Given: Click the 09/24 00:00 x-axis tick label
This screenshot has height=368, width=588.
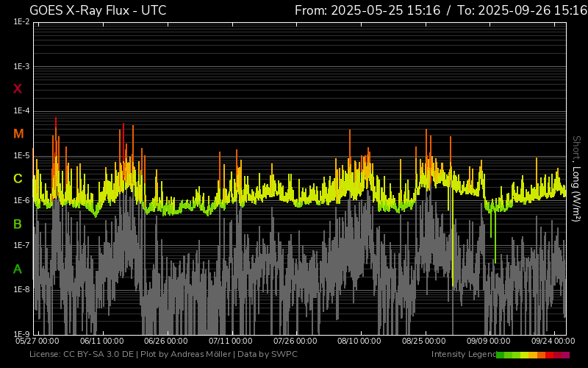Looking at the screenshot, I should (x=553, y=342).
